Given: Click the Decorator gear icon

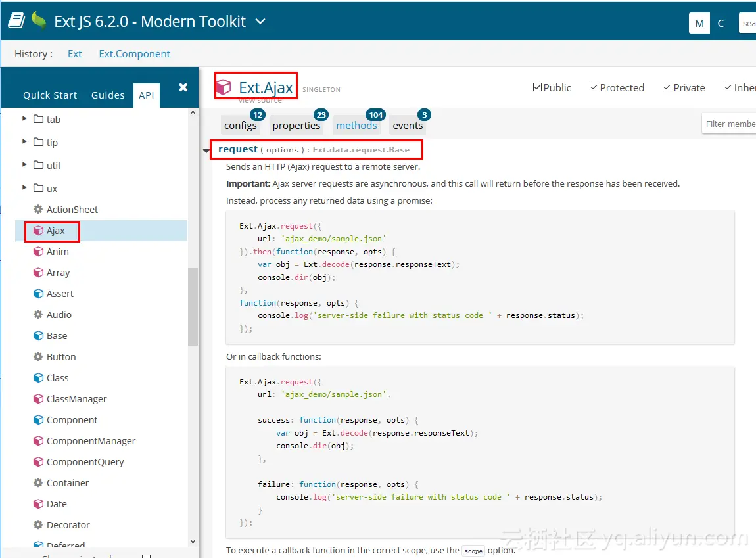Looking at the screenshot, I should [38, 524].
